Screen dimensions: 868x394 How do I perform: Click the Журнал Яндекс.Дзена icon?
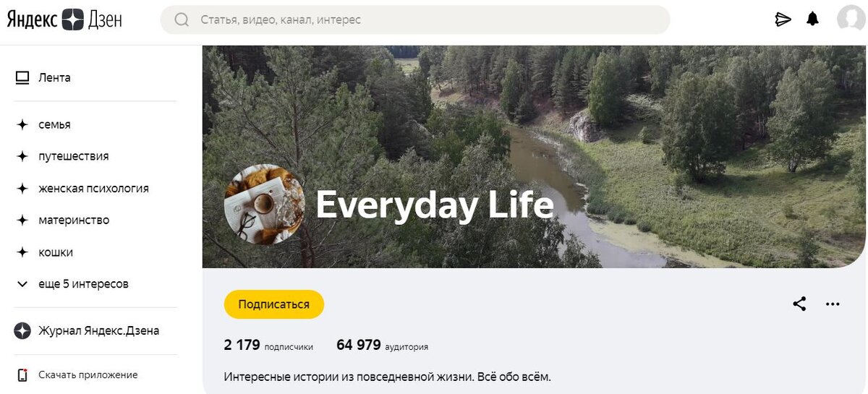(x=22, y=331)
